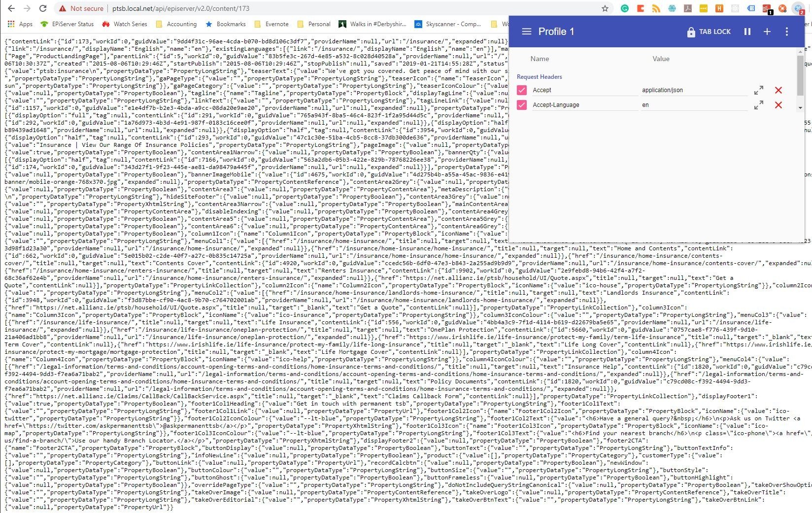
Task: Open the Walks in #Derbyshire bookmark
Action: (372, 24)
